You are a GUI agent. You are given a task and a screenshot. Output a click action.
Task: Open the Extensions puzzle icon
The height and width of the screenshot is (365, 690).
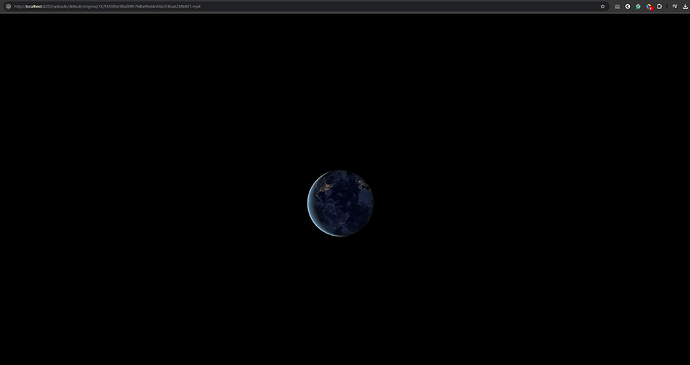pos(659,7)
